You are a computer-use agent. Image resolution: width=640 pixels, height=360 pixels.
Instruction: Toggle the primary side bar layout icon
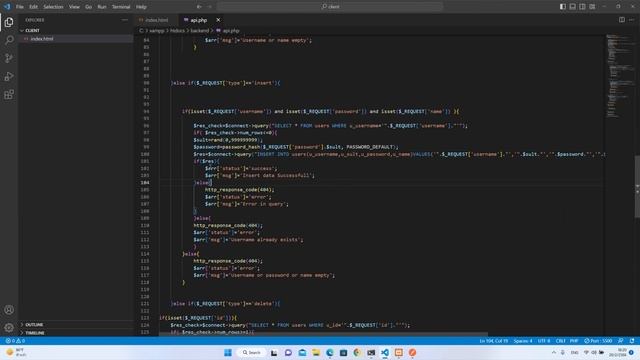pos(562,7)
